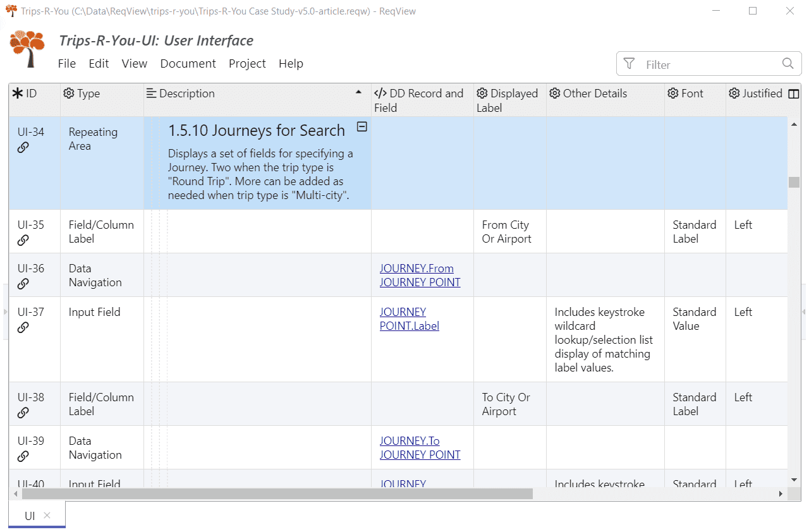Click link icon under UI-35

pyautogui.click(x=23, y=240)
